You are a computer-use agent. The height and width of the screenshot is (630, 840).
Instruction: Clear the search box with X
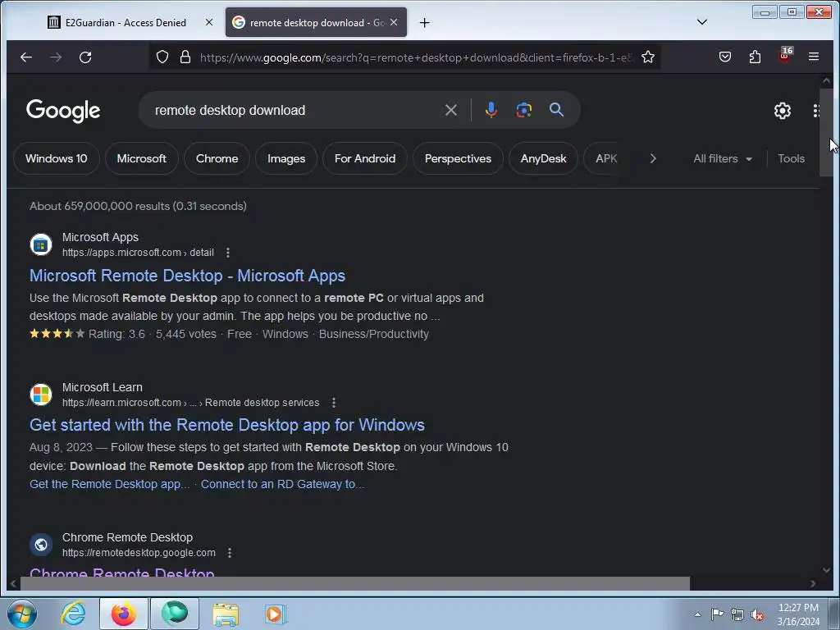tap(451, 111)
